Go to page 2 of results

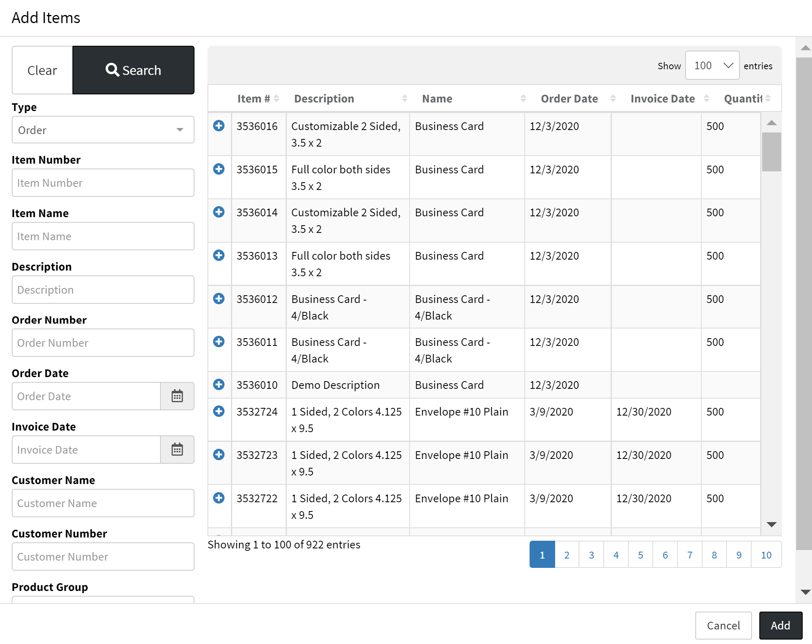(x=566, y=555)
